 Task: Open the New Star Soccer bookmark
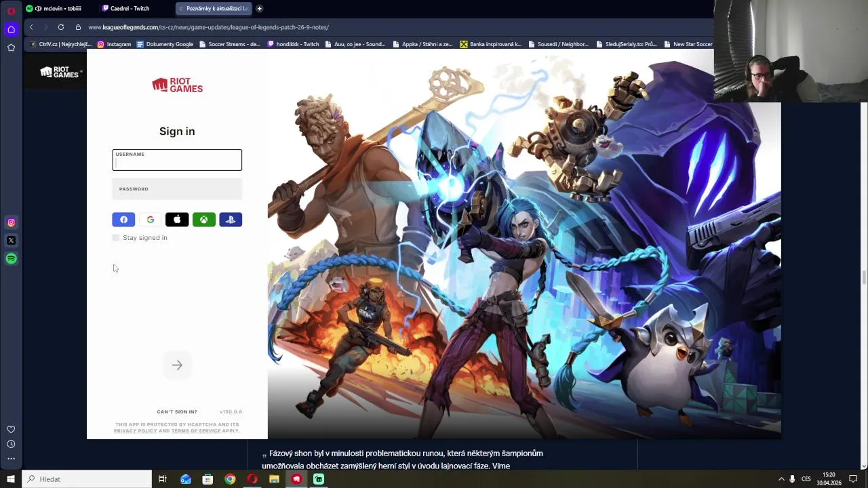click(x=688, y=44)
